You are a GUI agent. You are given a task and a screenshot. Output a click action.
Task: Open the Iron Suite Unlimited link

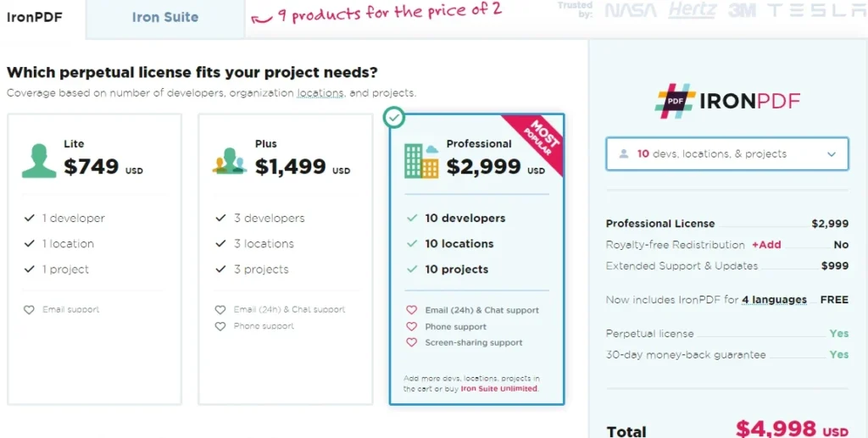click(498, 389)
